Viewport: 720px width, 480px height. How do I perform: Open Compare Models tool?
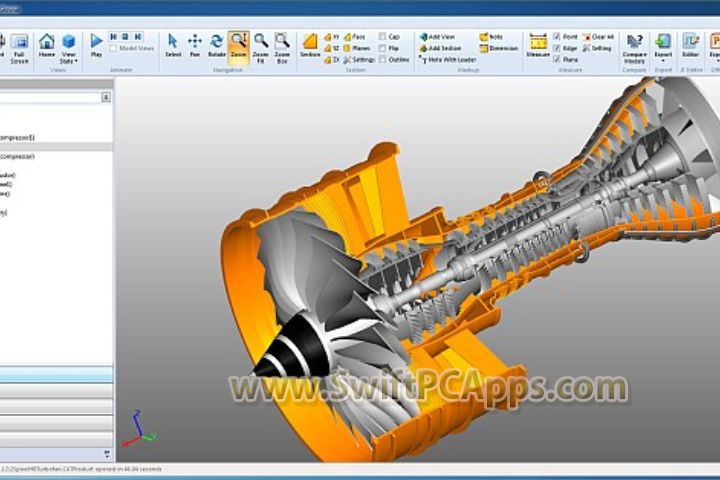pyautogui.click(x=634, y=44)
